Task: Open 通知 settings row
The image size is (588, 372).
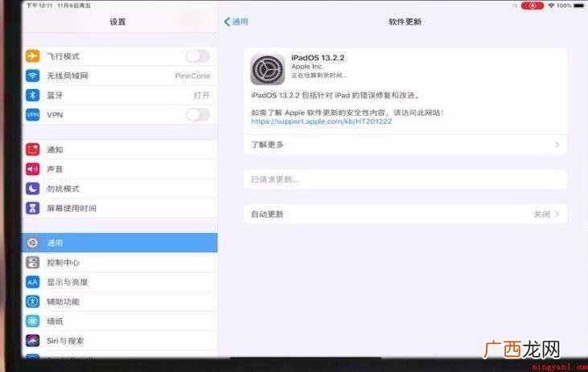Action: 120,149
